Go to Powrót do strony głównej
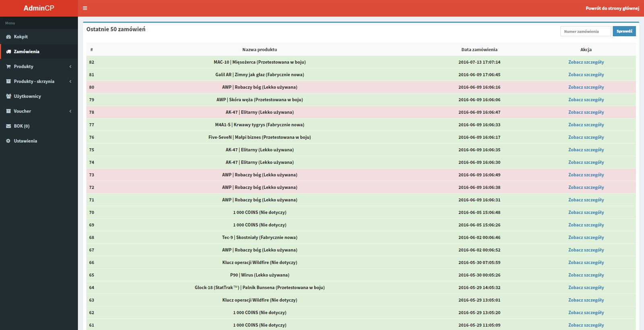644x330 pixels. pyautogui.click(x=612, y=8)
